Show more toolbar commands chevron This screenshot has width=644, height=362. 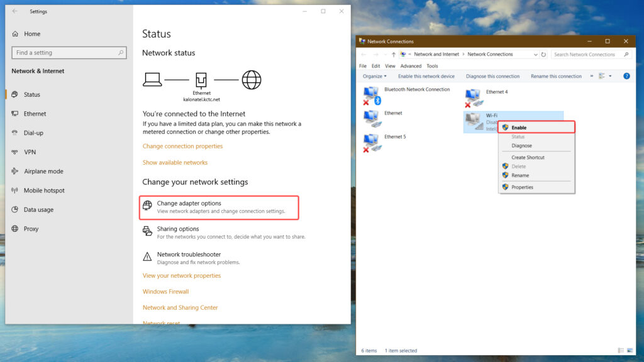(592, 76)
